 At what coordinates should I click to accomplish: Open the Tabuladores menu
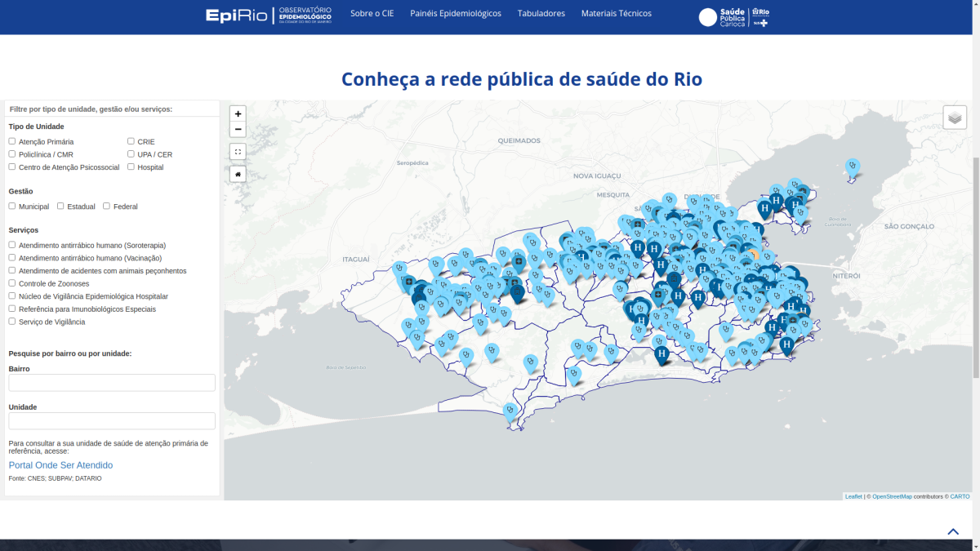pos(541,14)
